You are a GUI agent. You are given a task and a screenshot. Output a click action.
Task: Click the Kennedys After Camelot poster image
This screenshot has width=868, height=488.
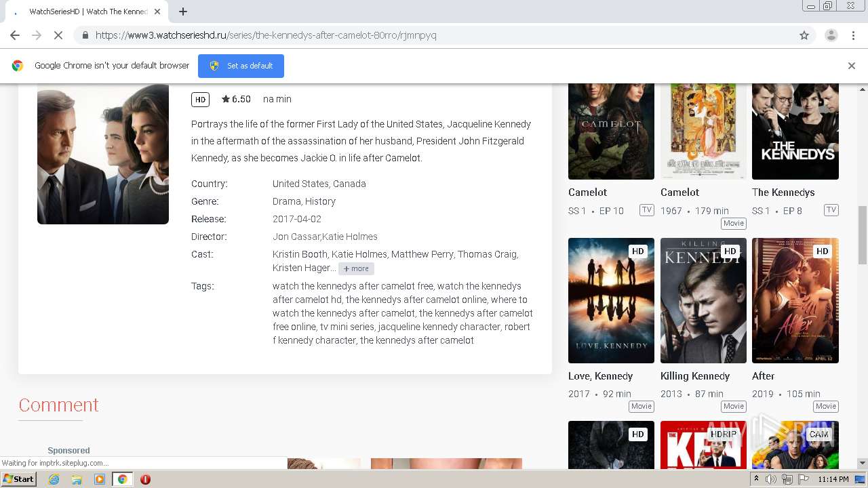point(103,154)
